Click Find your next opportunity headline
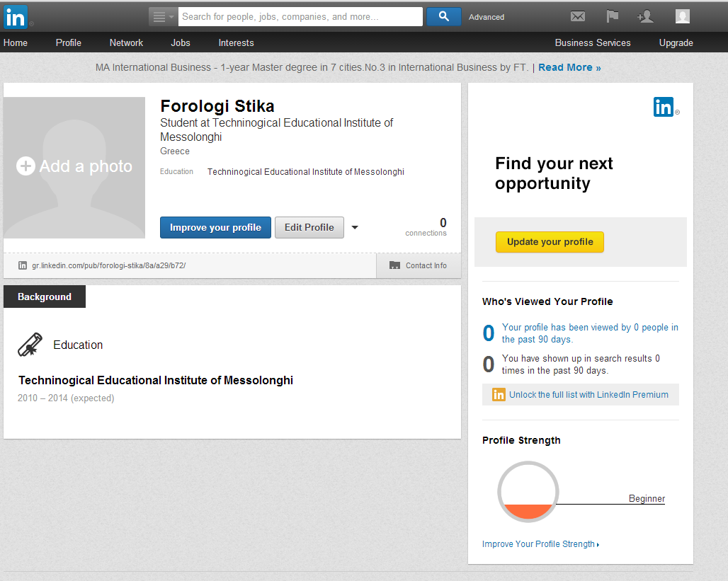This screenshot has width=728, height=581. pos(554,173)
